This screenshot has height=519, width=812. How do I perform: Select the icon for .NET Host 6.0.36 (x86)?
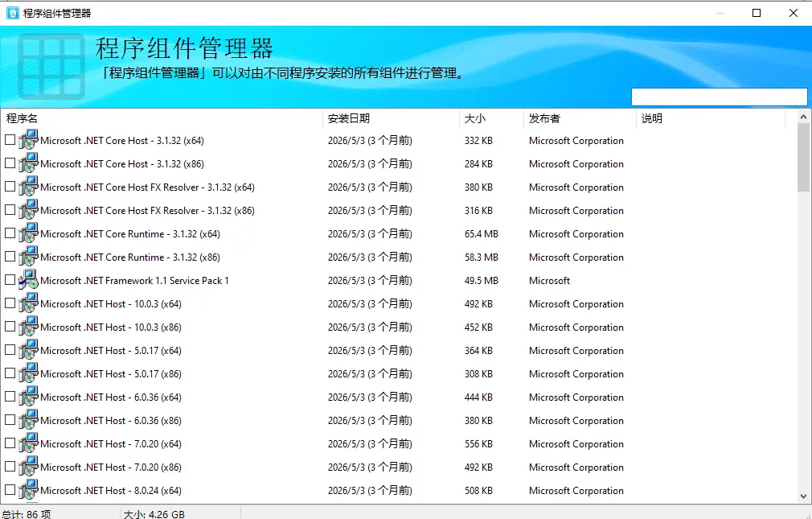point(28,420)
